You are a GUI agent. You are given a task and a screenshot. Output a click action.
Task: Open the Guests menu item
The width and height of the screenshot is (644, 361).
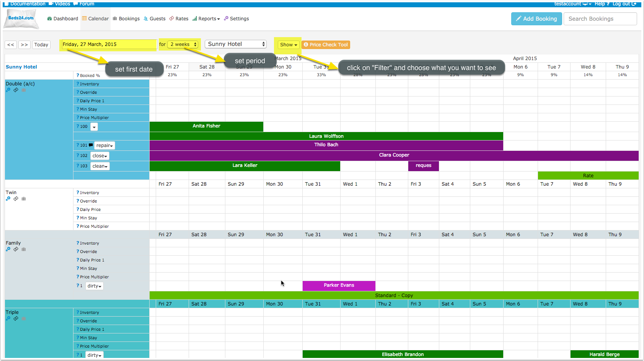[x=155, y=19]
